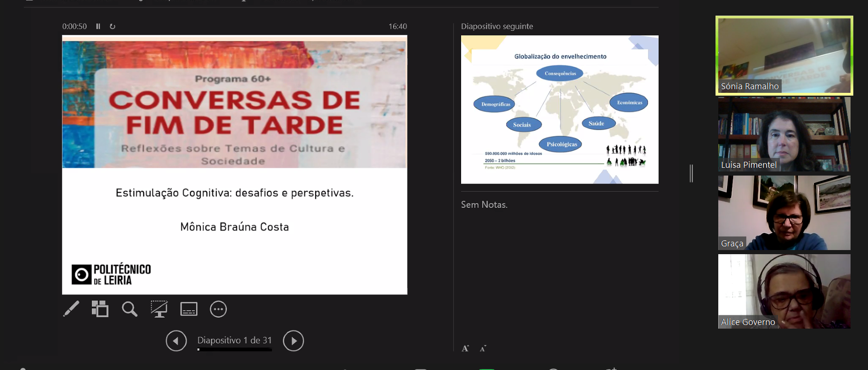The image size is (868, 370).
Task: Pause the presentation timer
Action: (x=98, y=27)
